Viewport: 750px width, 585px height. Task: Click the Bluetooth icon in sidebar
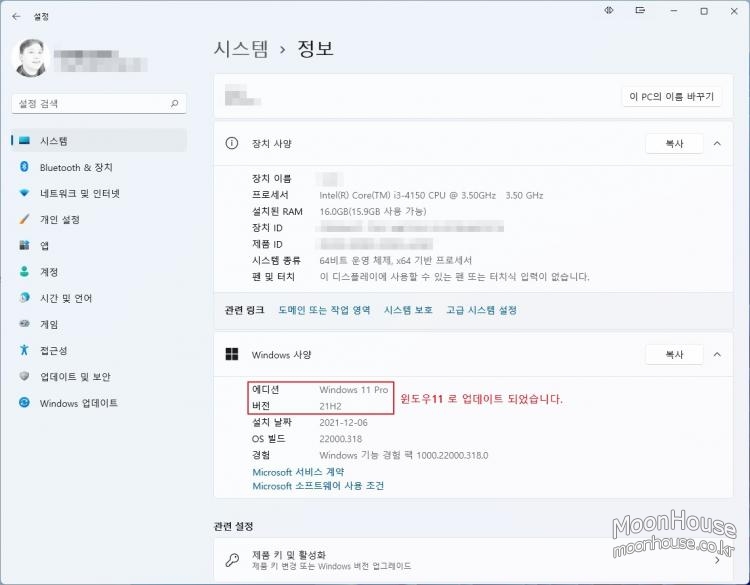24,166
